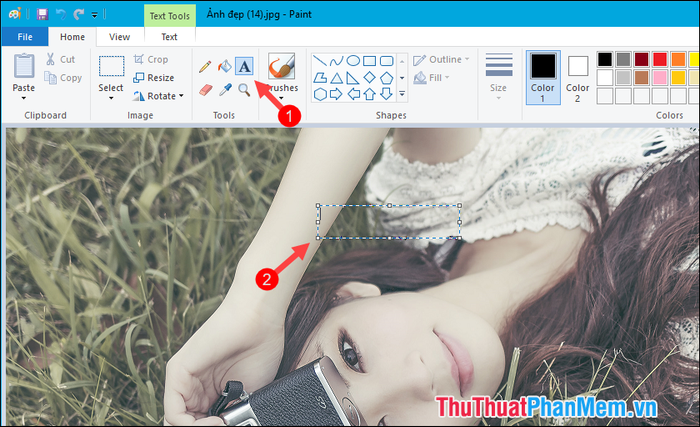This screenshot has height=427, width=700.
Task: Choose the Oval shape
Action: (353, 60)
